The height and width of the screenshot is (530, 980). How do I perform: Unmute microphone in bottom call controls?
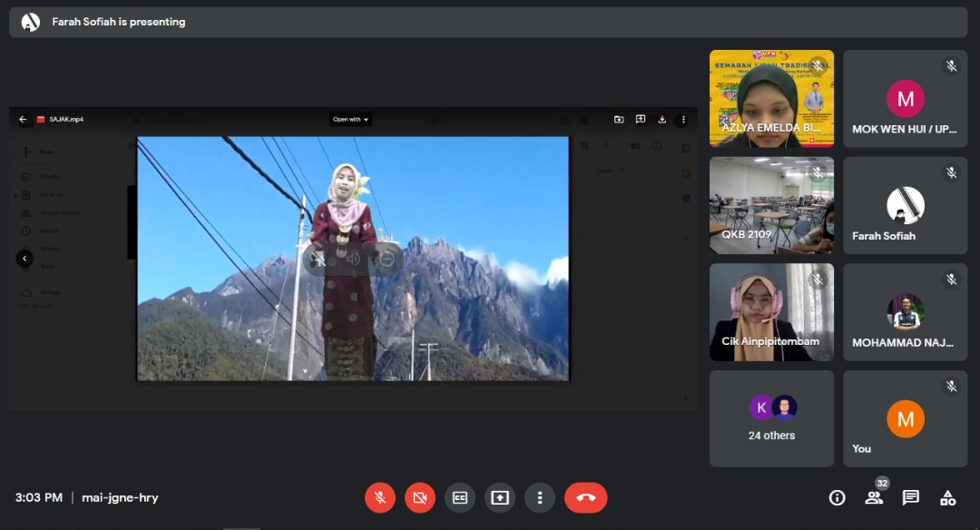(380, 497)
